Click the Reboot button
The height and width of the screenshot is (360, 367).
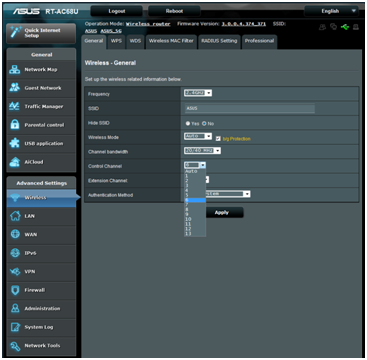(174, 11)
